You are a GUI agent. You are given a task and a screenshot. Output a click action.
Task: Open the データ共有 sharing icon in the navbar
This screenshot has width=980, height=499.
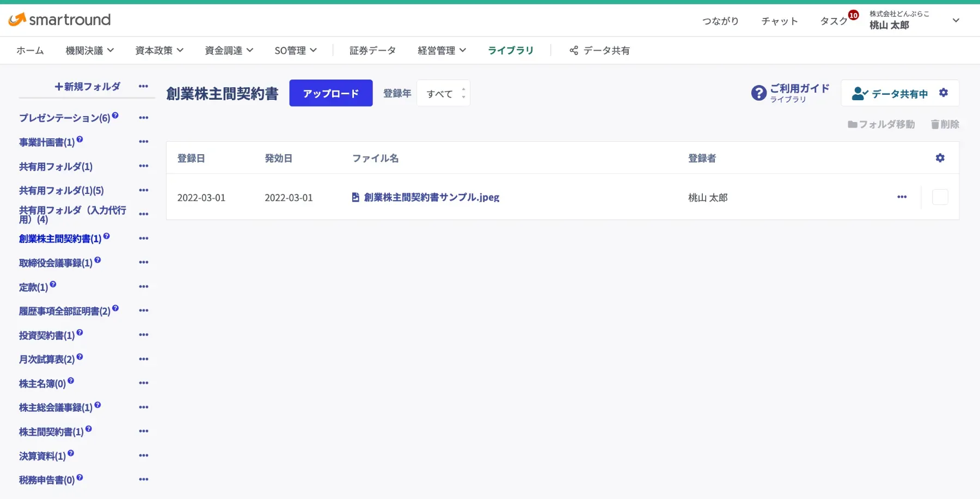click(x=574, y=50)
